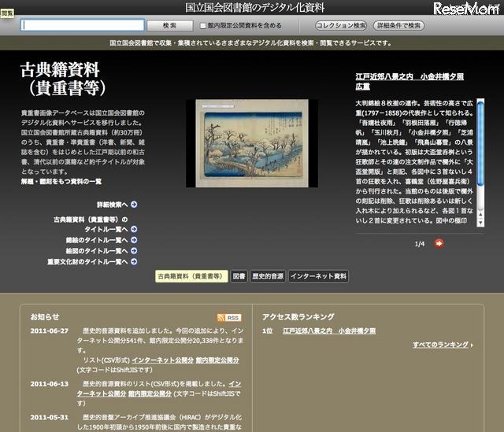Image resolution: width=504 pixels, height=432 pixels.
Task: Open the インターネット資料 tab
Action: click(x=318, y=277)
